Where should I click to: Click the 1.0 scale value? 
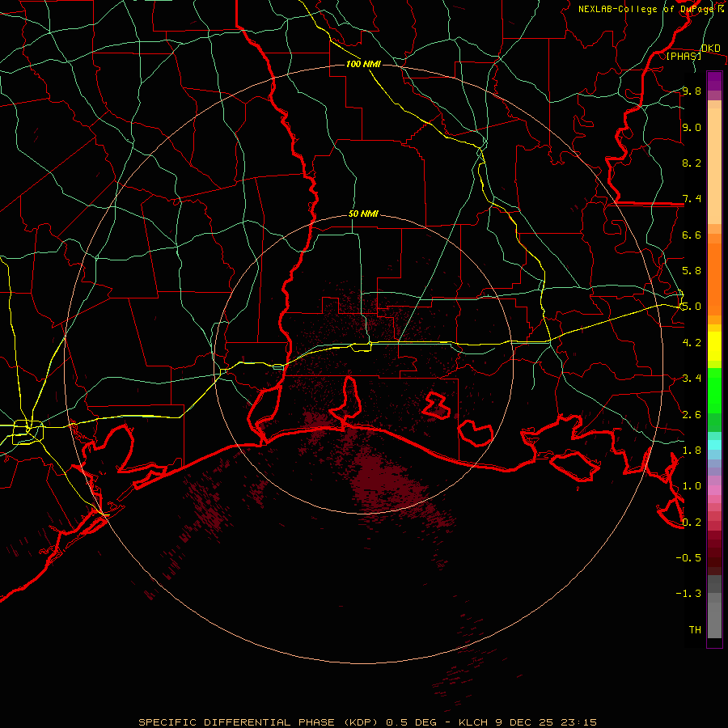coord(692,486)
